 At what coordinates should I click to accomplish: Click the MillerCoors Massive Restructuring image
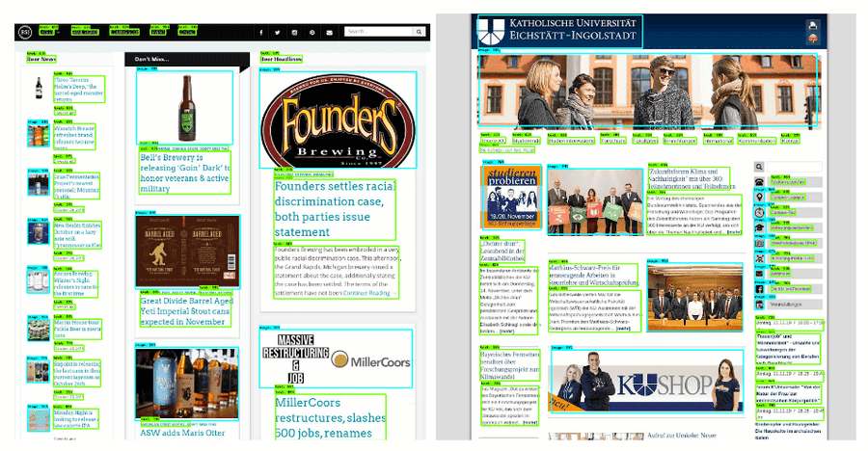(x=336, y=358)
